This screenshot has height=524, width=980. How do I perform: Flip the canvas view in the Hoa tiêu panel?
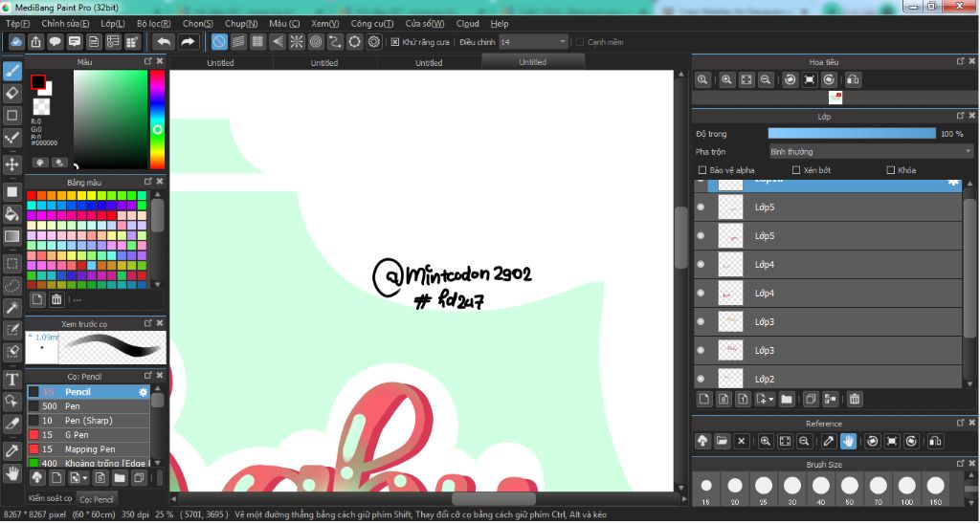[853, 80]
